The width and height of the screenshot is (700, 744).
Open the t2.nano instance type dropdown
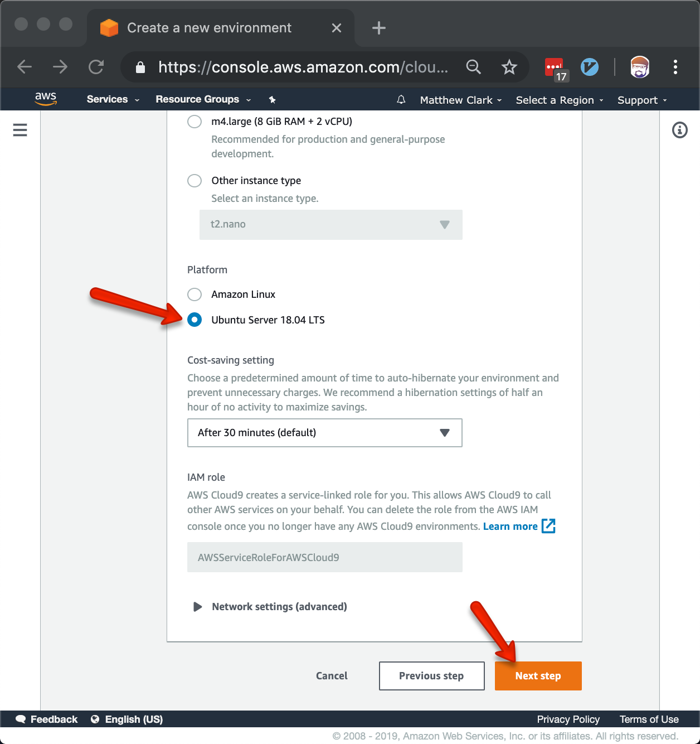click(x=331, y=225)
